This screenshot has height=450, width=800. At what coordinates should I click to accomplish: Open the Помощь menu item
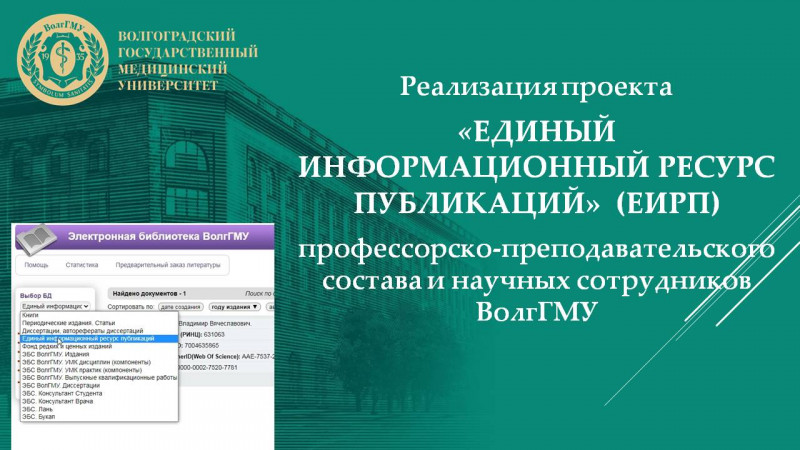(x=36, y=265)
